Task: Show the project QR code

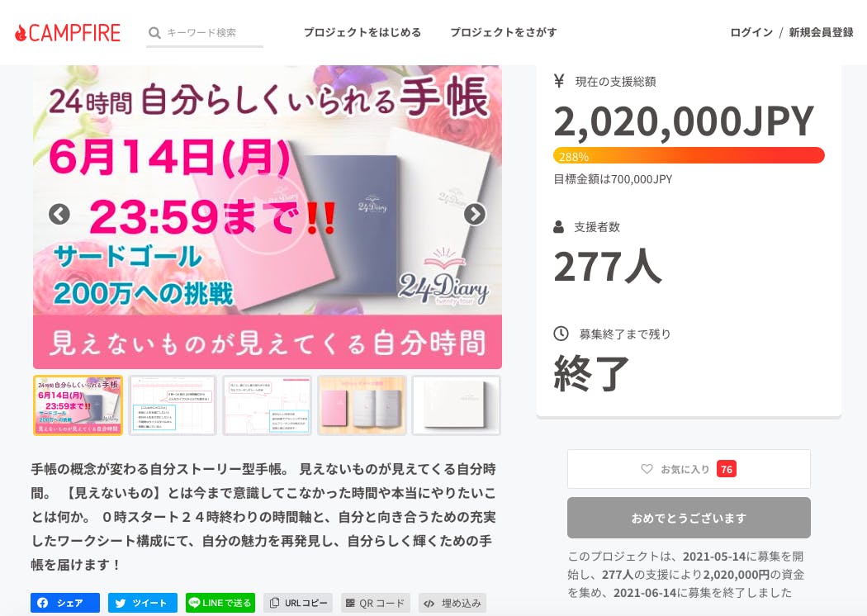Action: pos(376,603)
